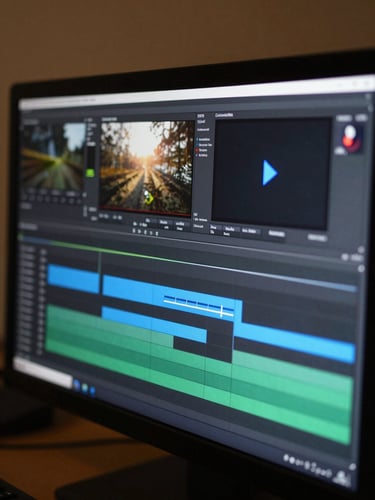Select the first blue clip before the playhead
The height and width of the screenshot is (500, 375).
[x=74, y=279]
